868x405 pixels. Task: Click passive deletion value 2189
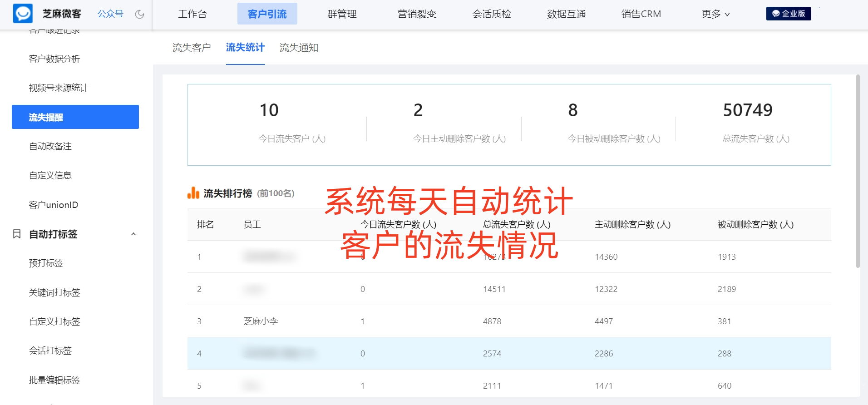pyautogui.click(x=726, y=289)
